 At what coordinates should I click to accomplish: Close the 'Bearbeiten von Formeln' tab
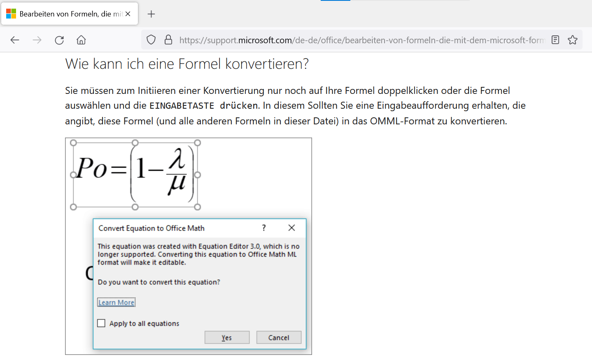[128, 14]
